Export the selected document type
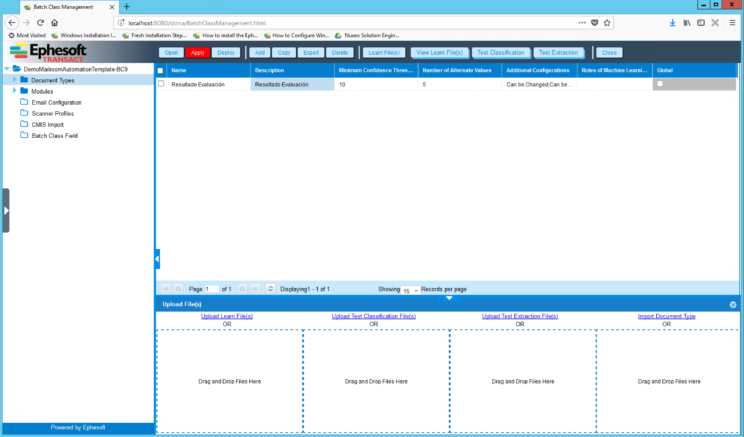This screenshot has height=437, width=744. coord(311,53)
